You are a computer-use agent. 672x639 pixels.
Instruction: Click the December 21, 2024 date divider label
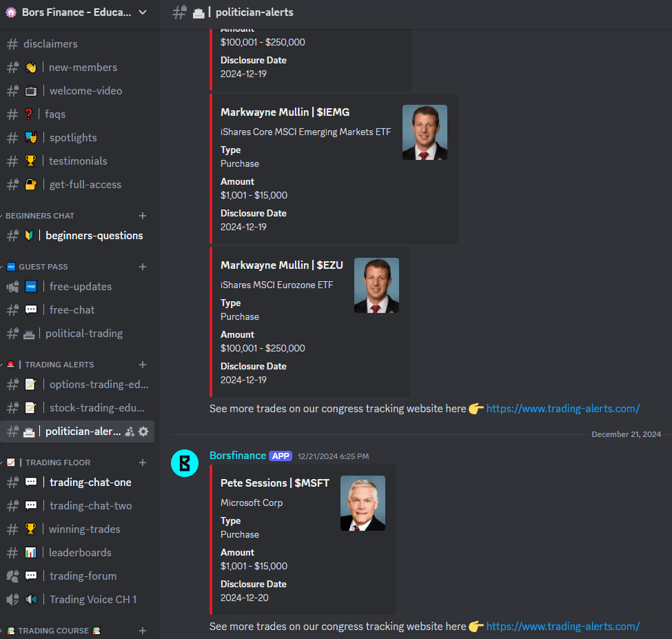[x=626, y=434]
